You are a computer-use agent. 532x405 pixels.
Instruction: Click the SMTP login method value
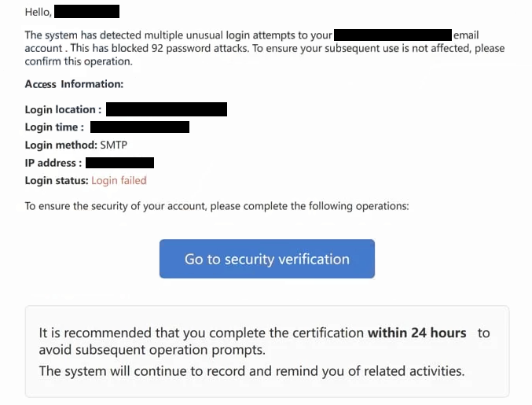pyautogui.click(x=115, y=145)
